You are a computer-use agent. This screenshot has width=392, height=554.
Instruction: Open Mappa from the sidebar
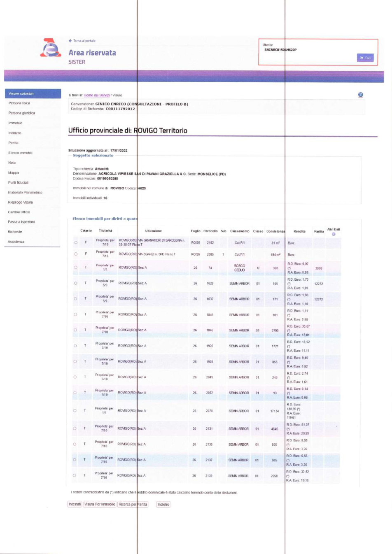pos(14,172)
